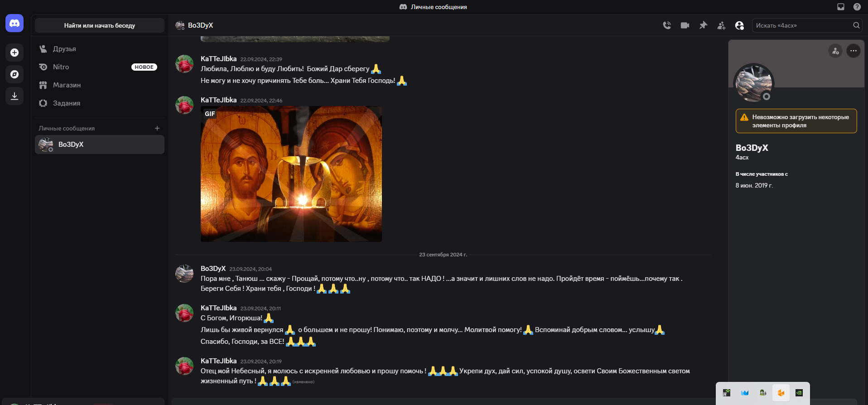Screen dimensions: 868x405
Task: Click the 'Личные сообщения' sidebar section header
Action: (67, 129)
